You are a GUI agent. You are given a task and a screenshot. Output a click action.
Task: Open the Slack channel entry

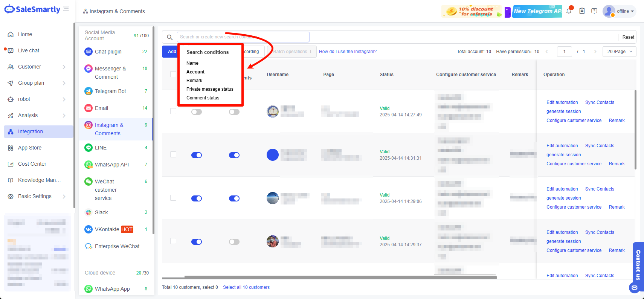click(101, 212)
